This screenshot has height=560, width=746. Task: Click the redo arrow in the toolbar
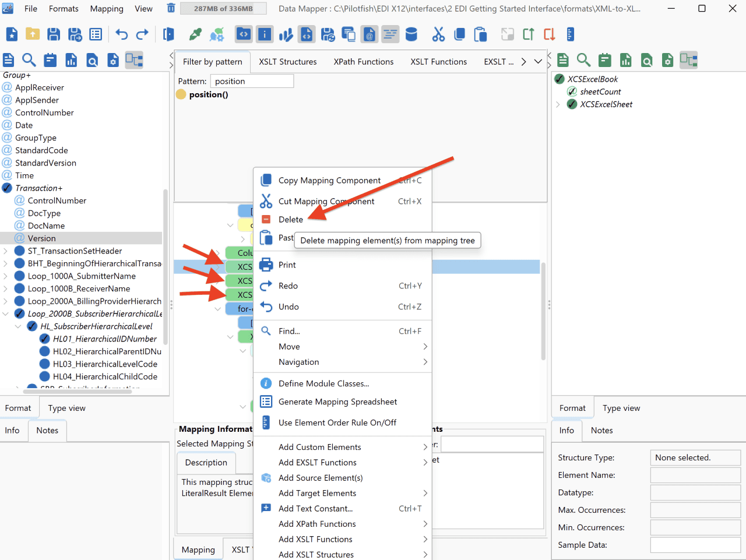coord(142,34)
